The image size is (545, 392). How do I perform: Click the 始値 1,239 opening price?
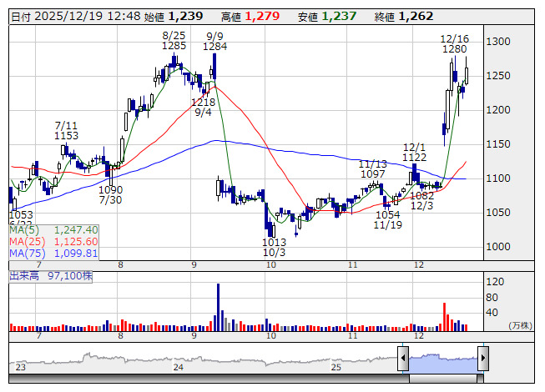coord(174,17)
